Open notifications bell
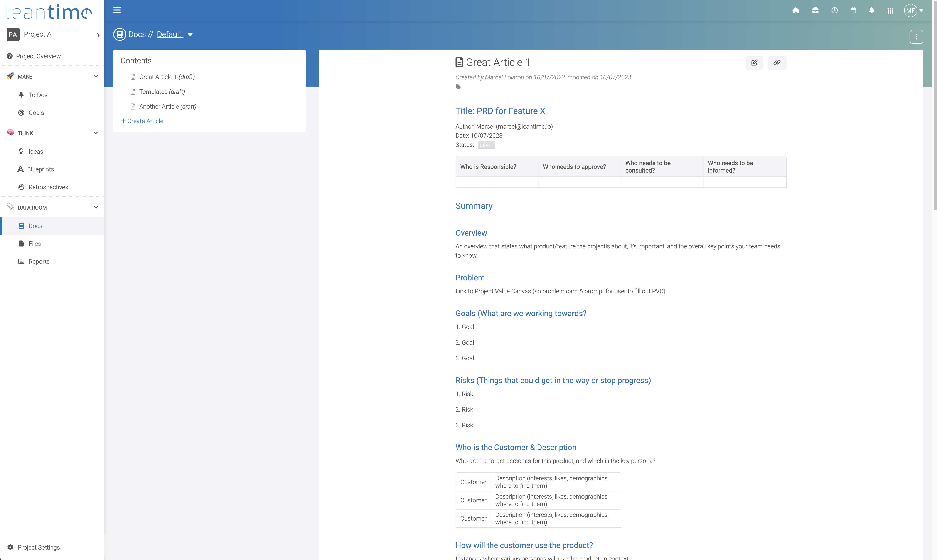 [x=872, y=11]
